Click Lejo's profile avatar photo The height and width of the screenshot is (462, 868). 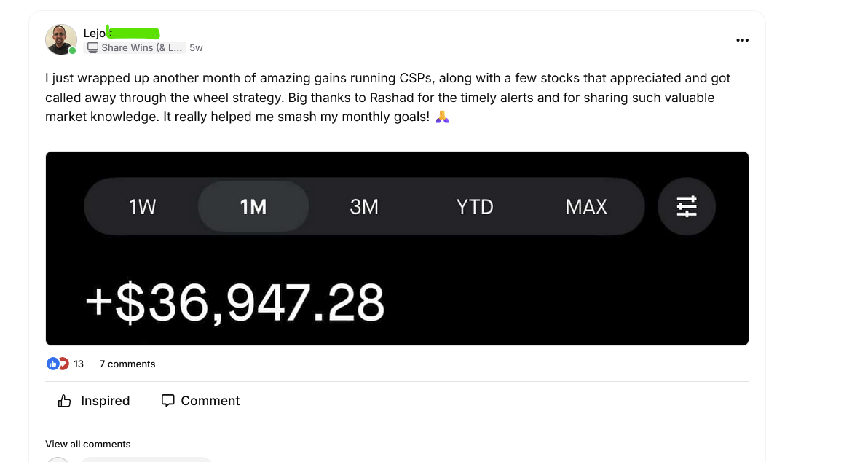click(x=60, y=39)
